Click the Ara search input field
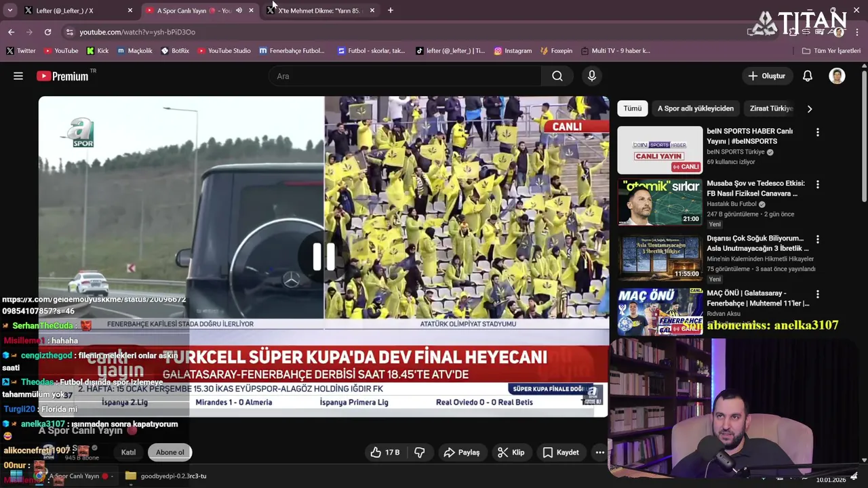The width and height of the screenshot is (868, 488). [405, 76]
